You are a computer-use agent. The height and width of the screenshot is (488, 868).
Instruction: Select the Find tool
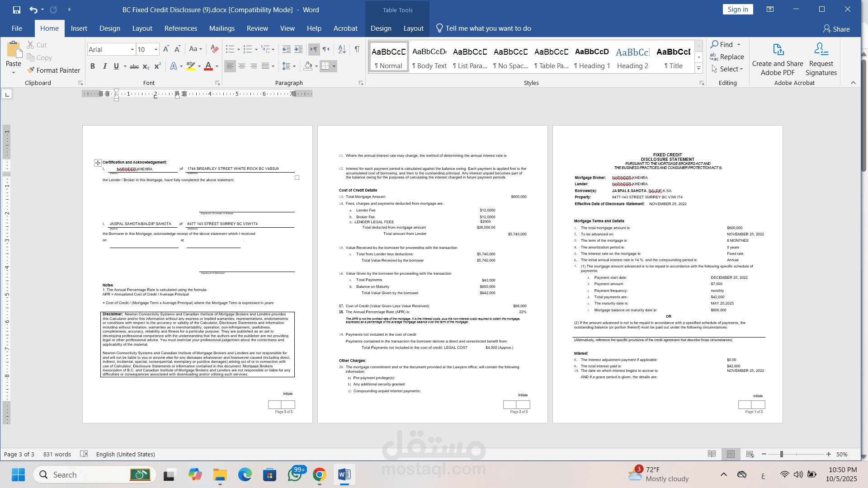click(x=722, y=44)
